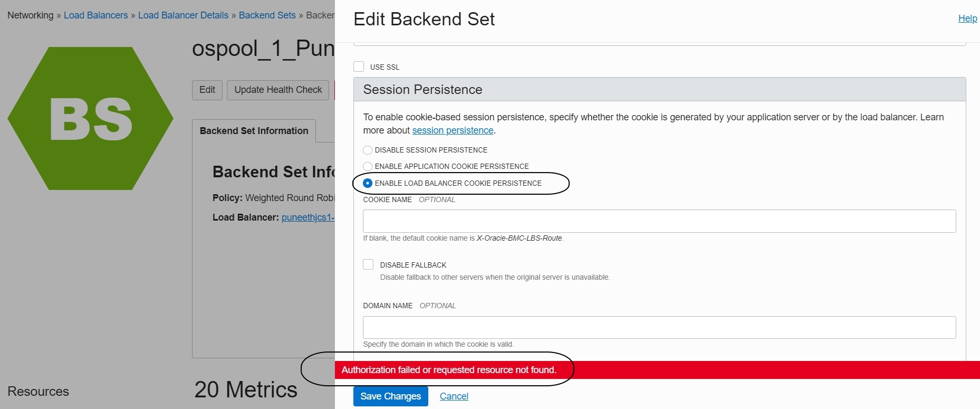Navigate to Load Balancer Details breadcrumb
This screenshot has width=980, height=409.
tap(183, 15)
